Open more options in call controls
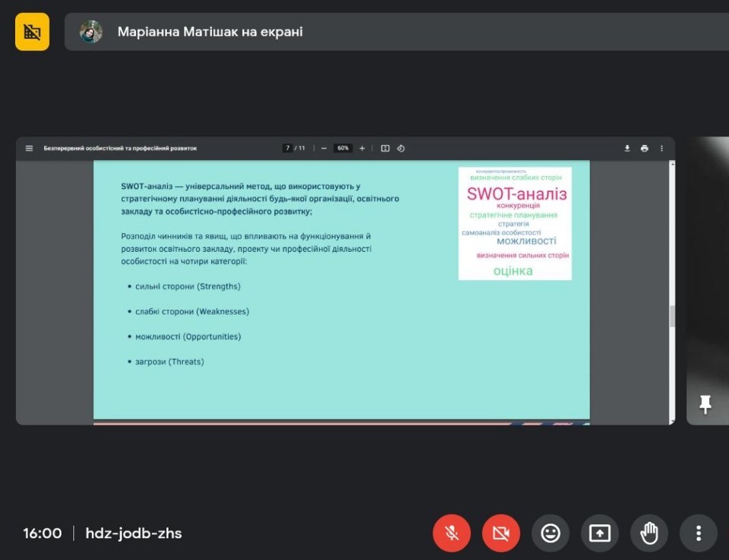The width and height of the screenshot is (729, 560). tap(699, 533)
